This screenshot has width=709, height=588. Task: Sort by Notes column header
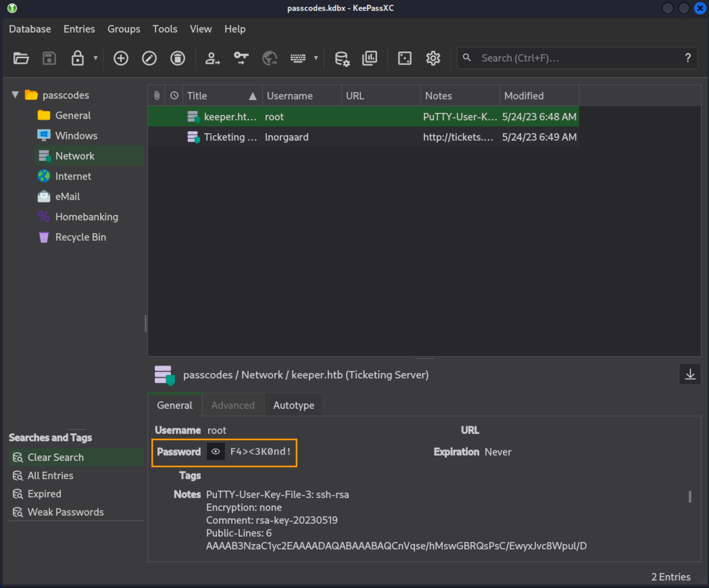[x=460, y=96]
